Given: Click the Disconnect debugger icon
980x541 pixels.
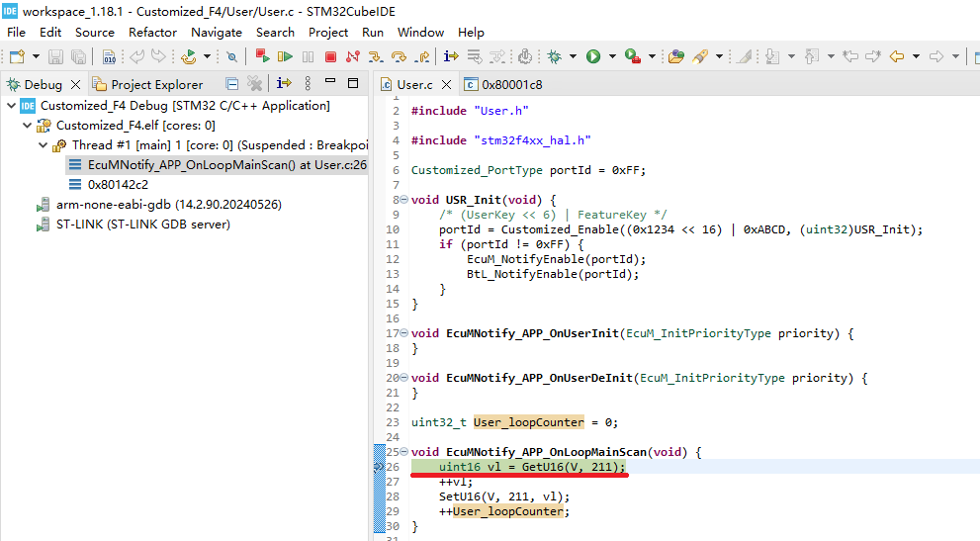Looking at the screenshot, I should point(353,57).
